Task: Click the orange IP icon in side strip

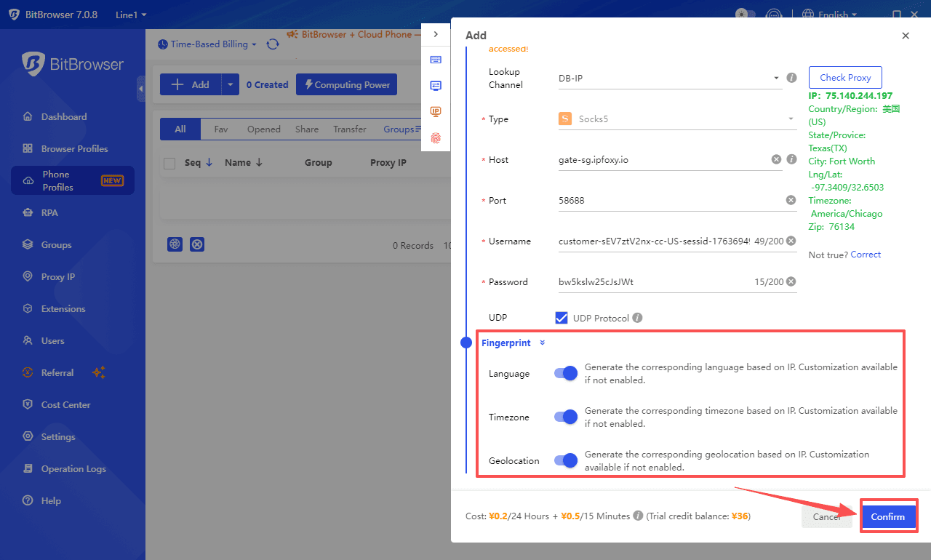Action: click(x=436, y=111)
